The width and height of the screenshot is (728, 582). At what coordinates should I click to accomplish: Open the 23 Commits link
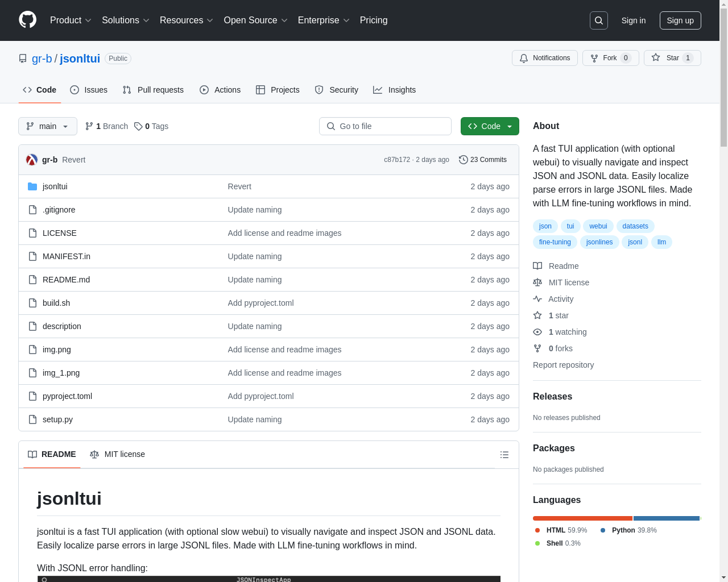(x=483, y=160)
